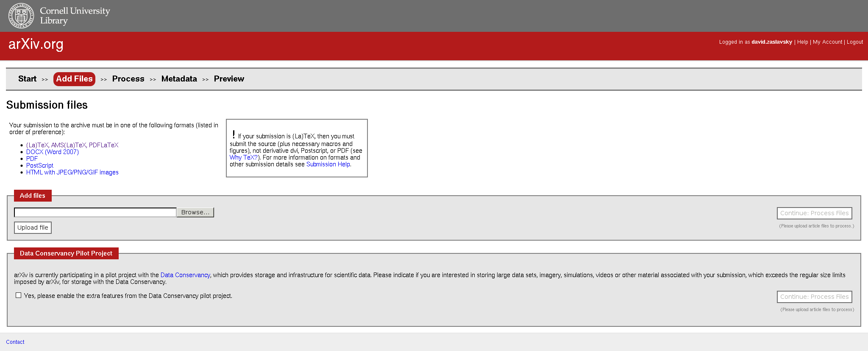
Task: Go to My Account page
Action: [x=827, y=42]
